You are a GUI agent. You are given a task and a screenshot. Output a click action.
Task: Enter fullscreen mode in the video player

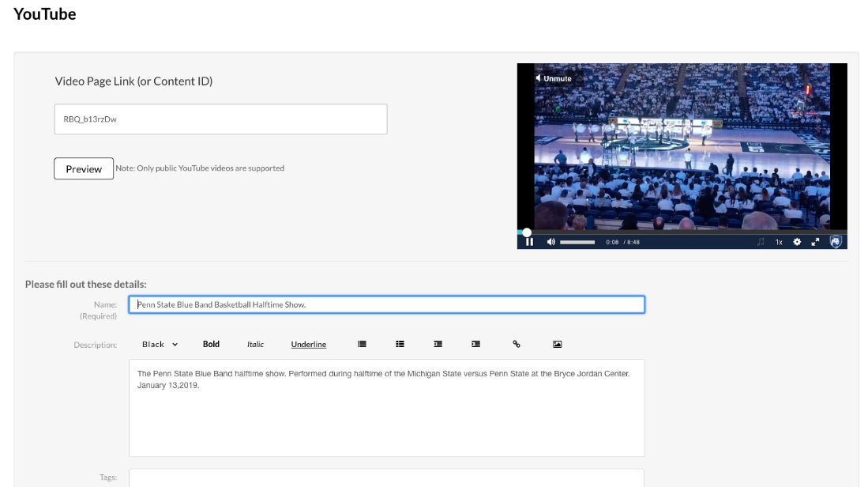pos(816,242)
